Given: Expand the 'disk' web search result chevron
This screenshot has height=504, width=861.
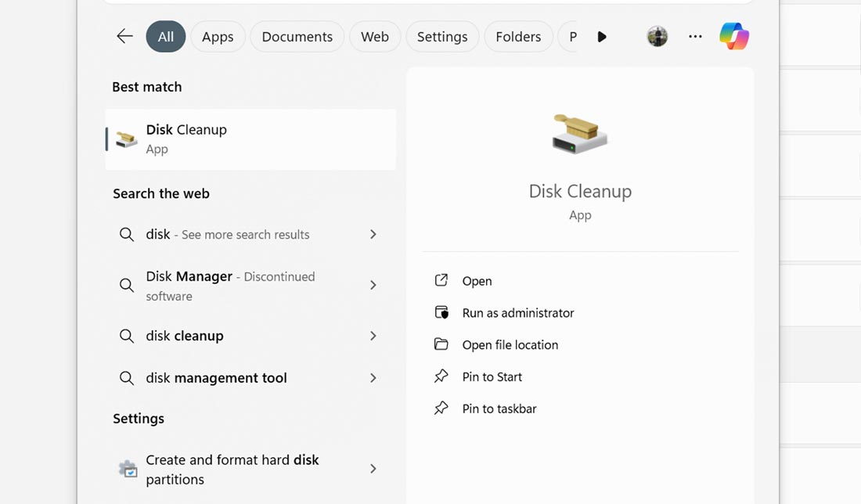Looking at the screenshot, I should click(x=373, y=234).
